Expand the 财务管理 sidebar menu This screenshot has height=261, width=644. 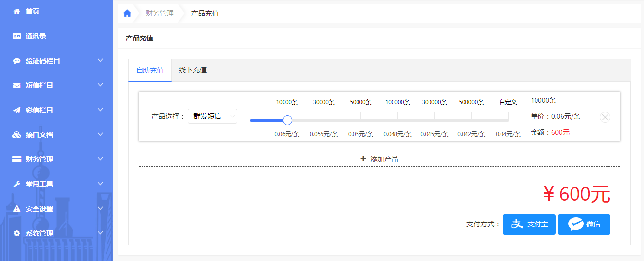[x=57, y=159]
